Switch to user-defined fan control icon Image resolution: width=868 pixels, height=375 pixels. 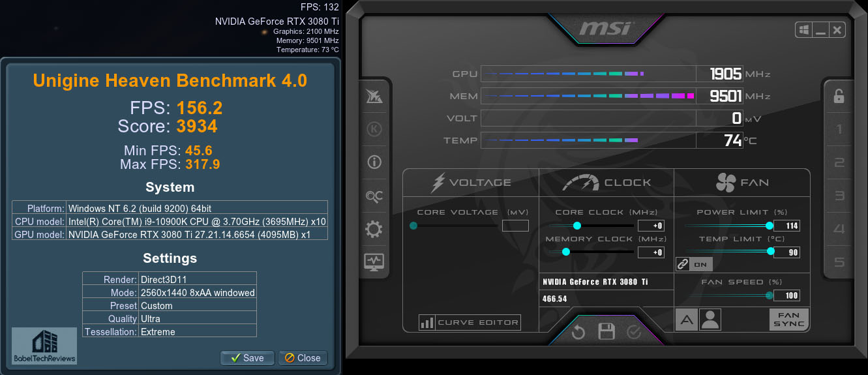click(710, 320)
